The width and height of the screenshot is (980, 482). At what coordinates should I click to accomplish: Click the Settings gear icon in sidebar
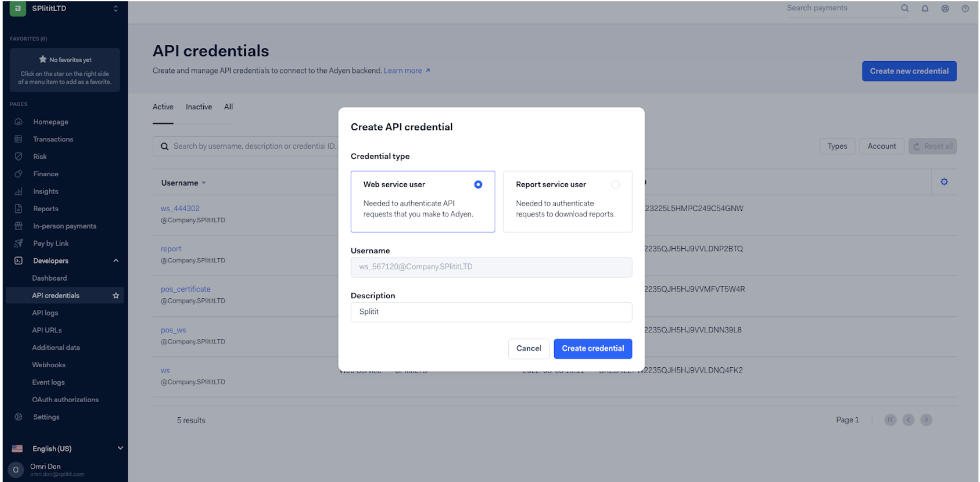pos(18,417)
